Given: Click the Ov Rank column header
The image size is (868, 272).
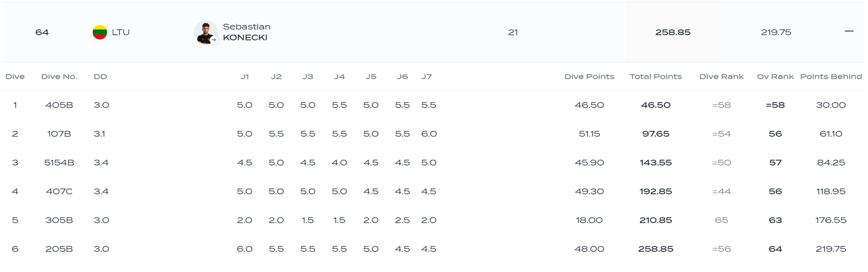Looking at the screenshot, I should coord(775,77).
